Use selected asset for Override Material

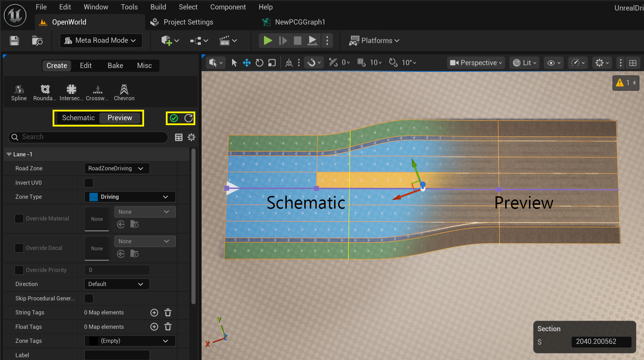coord(121,224)
